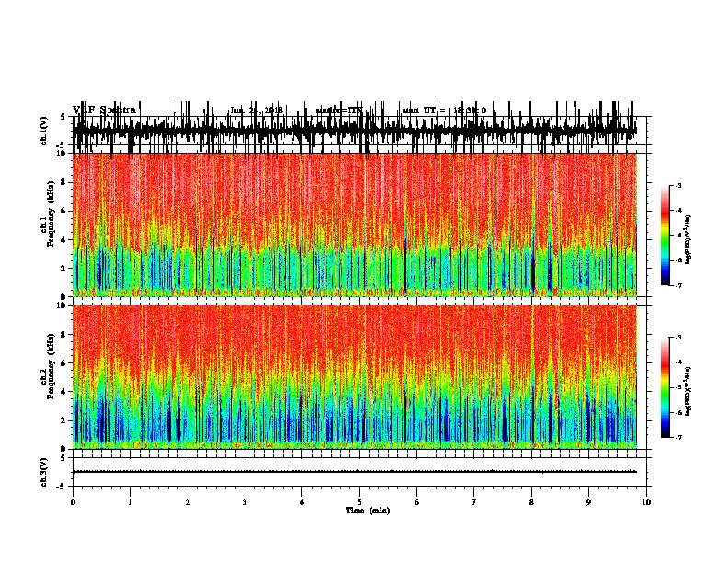
Task: Click inside the ch.1 spectrogram panel
Action: coord(355,224)
